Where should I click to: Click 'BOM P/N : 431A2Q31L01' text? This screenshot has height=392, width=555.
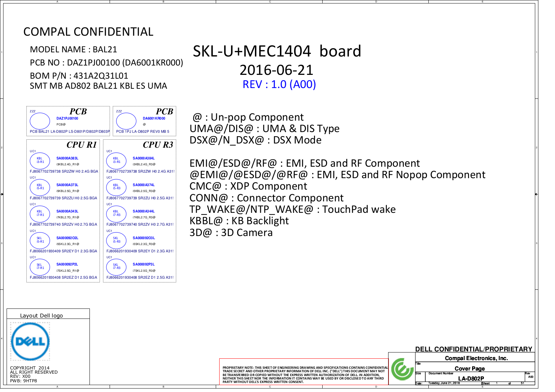[79, 76]
